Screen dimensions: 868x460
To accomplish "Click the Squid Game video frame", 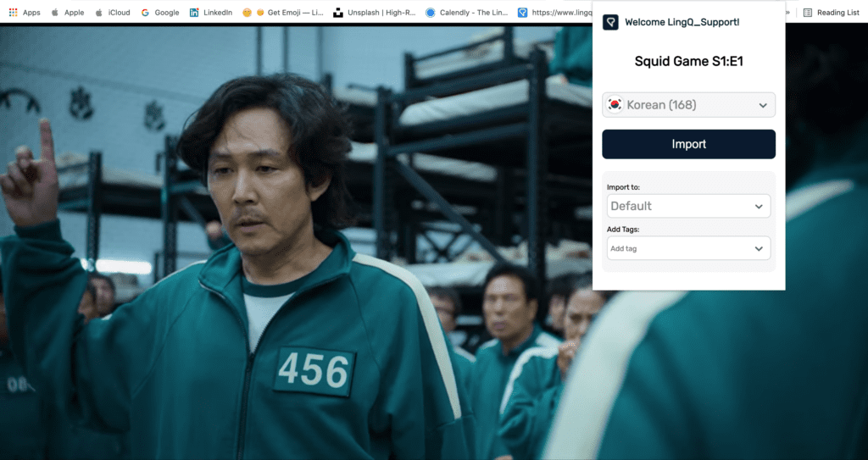I will [x=297, y=254].
